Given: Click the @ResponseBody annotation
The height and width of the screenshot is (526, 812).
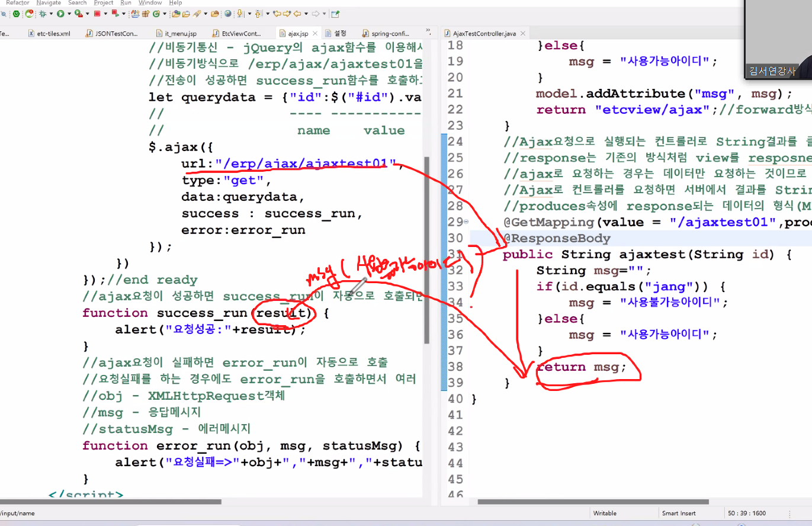Looking at the screenshot, I should tap(557, 238).
